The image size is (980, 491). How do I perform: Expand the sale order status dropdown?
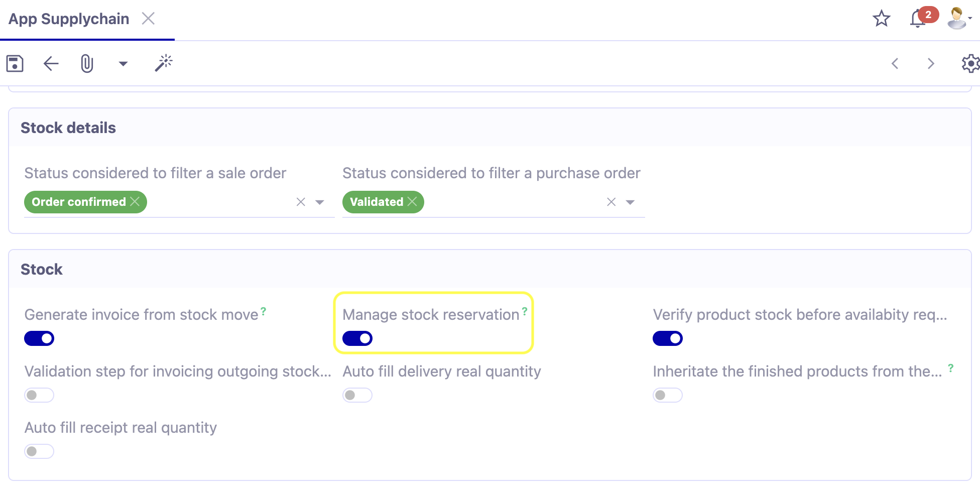(320, 202)
